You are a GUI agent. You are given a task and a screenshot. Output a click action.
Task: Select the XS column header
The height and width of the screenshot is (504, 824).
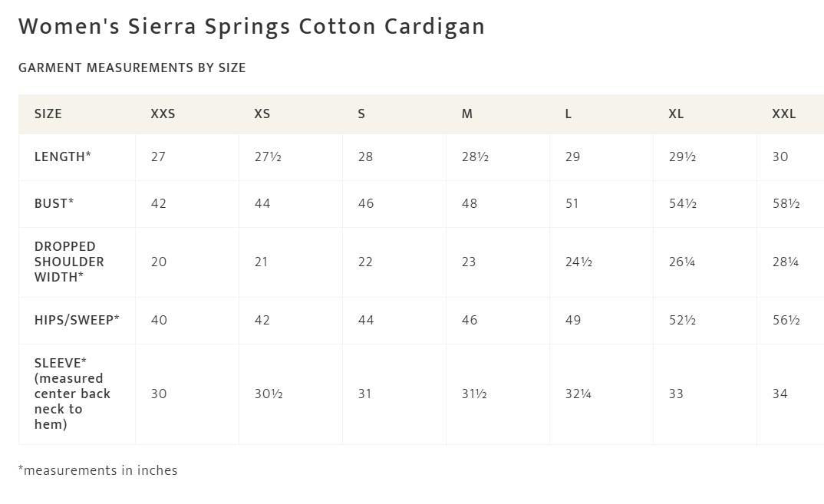262,114
